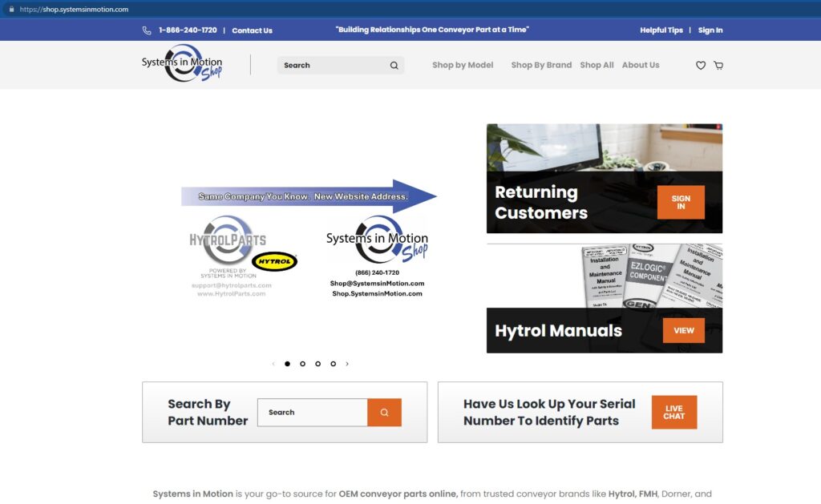Expand the Shop By Brand menu

(541, 66)
